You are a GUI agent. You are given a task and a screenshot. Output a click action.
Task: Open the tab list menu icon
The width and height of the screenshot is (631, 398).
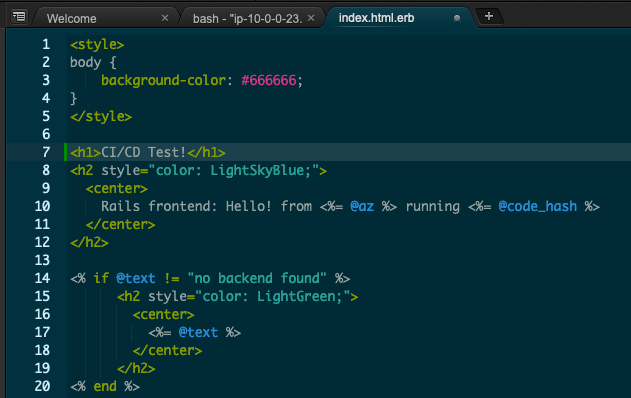(19, 16)
